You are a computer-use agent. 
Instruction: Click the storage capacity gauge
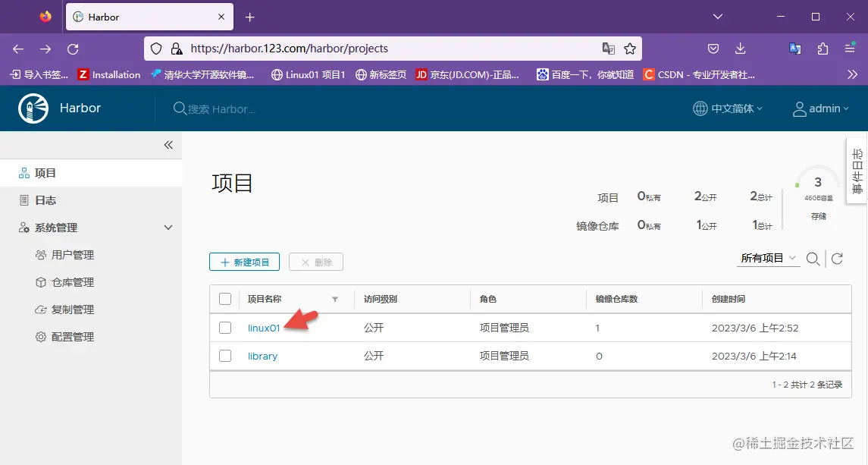(818, 186)
